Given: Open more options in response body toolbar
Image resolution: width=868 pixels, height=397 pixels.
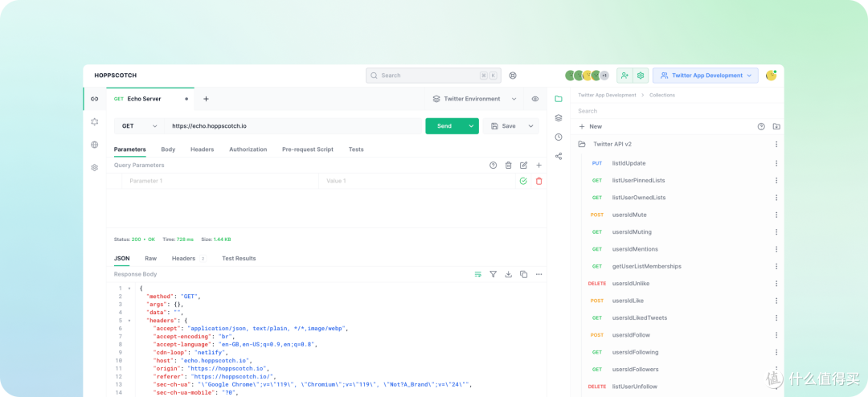Looking at the screenshot, I should [x=538, y=274].
